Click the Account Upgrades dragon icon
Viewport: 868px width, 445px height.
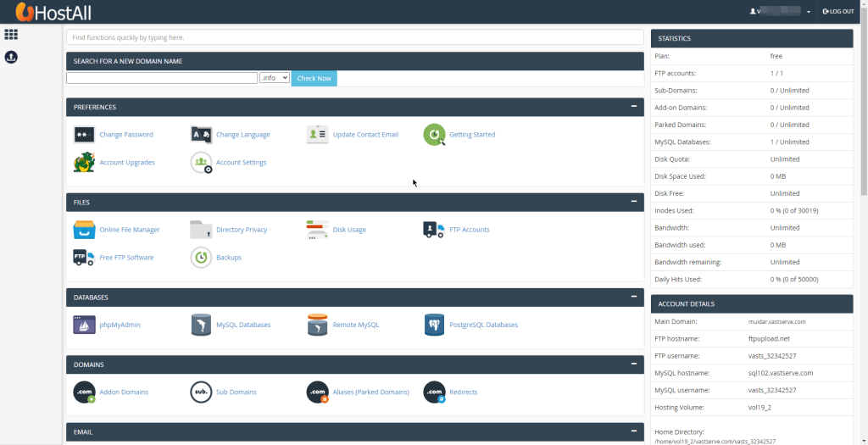pos(84,163)
